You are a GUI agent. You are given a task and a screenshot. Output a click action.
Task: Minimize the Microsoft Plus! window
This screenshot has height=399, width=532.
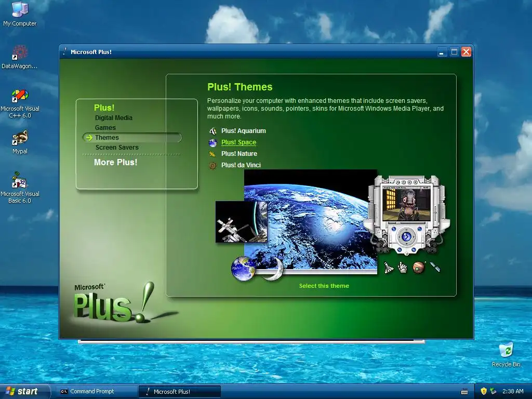click(x=442, y=52)
